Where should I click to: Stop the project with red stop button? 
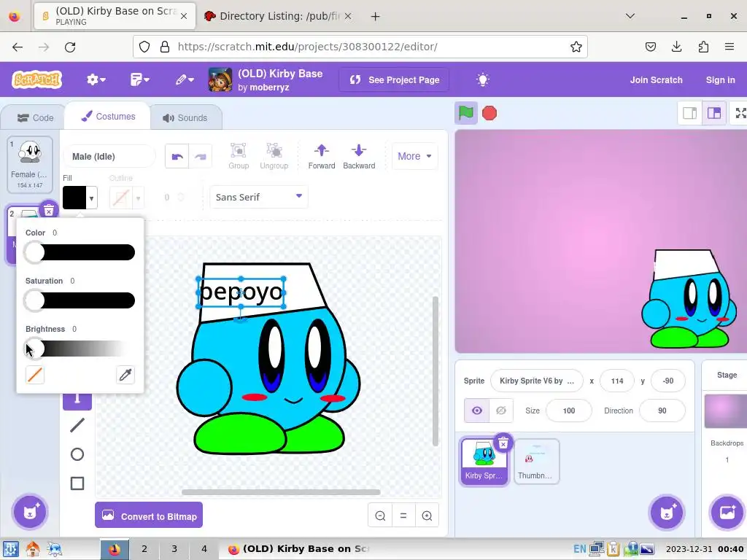489,113
